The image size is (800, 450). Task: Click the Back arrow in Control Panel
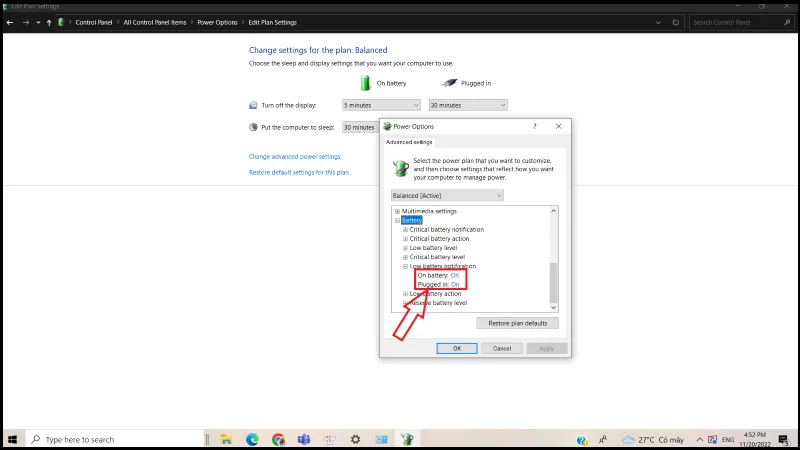pyautogui.click(x=10, y=22)
